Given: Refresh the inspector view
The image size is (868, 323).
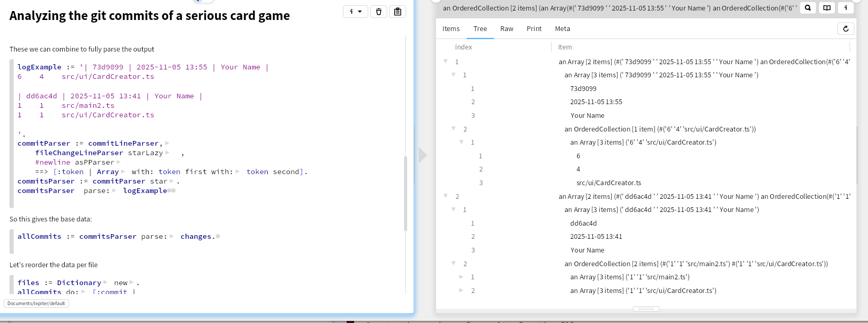Looking at the screenshot, I should pyautogui.click(x=845, y=29).
